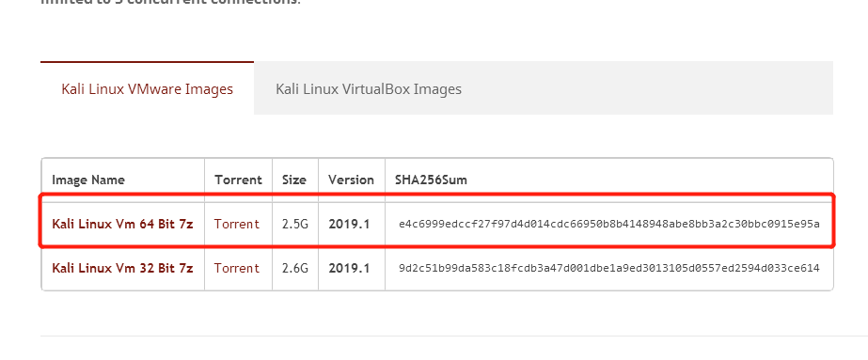868x360 pixels.
Task: Select the 2.6G size cell
Action: coord(295,268)
